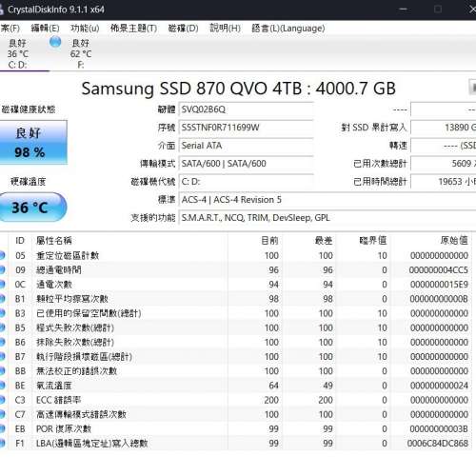Select the POR 復原次數 attribute row
The width and height of the screenshot is (476, 476).
point(236,428)
